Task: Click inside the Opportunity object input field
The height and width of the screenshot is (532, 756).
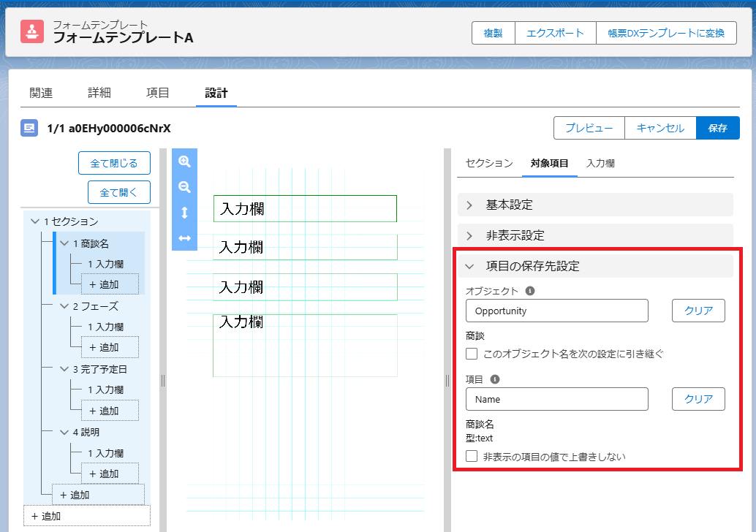Action: click(x=556, y=311)
